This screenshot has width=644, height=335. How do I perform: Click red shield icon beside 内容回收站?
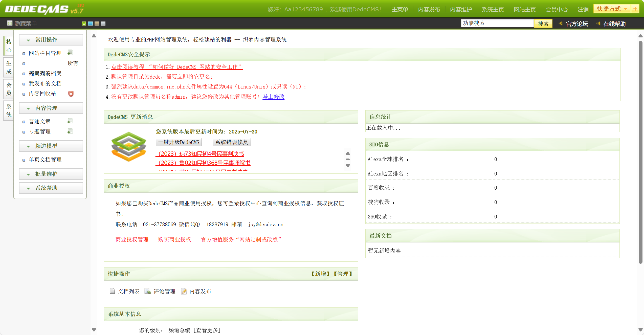(x=71, y=94)
